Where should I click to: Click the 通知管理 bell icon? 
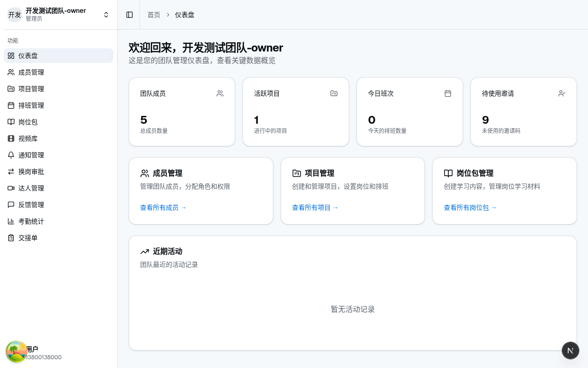(11, 155)
